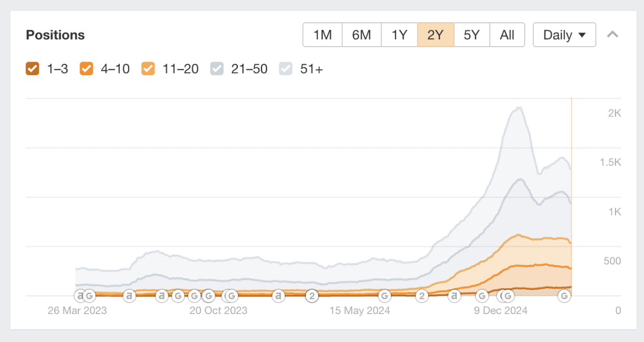
Task: Hide the 51+ positions series
Action: coord(286,69)
